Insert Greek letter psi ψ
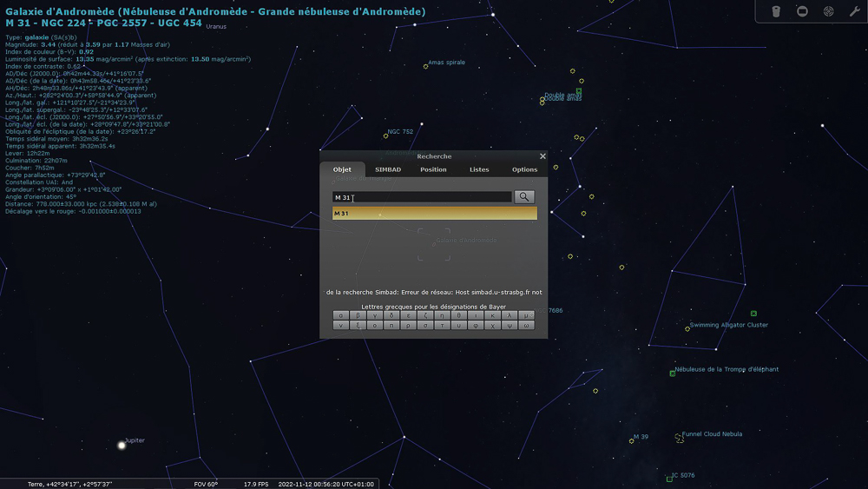The image size is (868, 489). tap(510, 325)
